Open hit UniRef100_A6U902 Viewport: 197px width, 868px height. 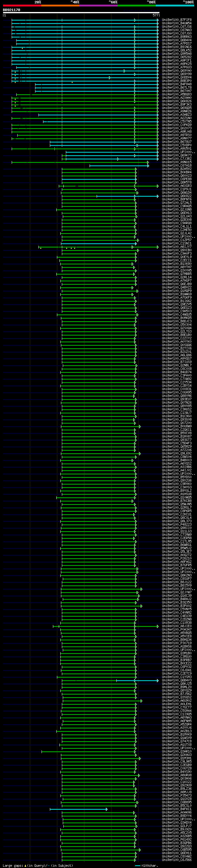pyautogui.click(x=177, y=700)
